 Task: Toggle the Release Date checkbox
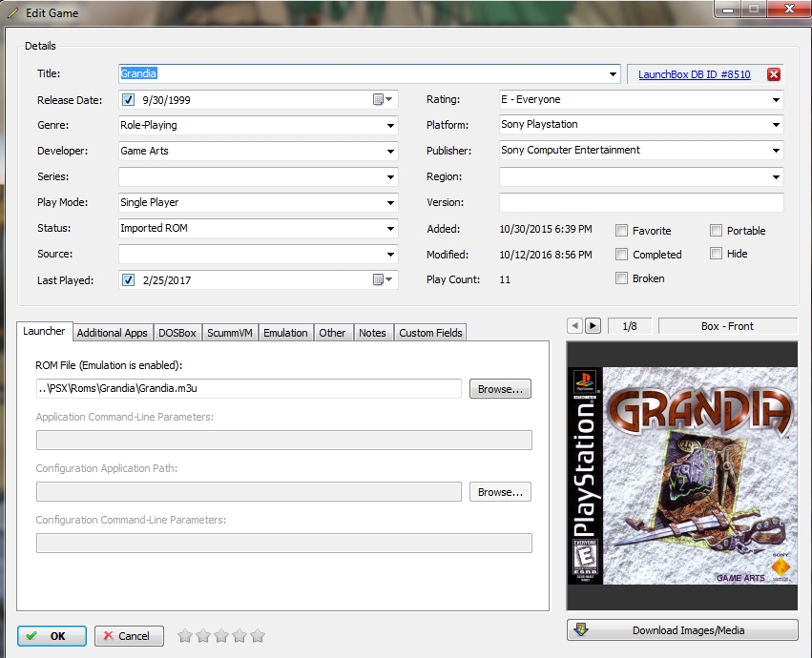[128, 100]
